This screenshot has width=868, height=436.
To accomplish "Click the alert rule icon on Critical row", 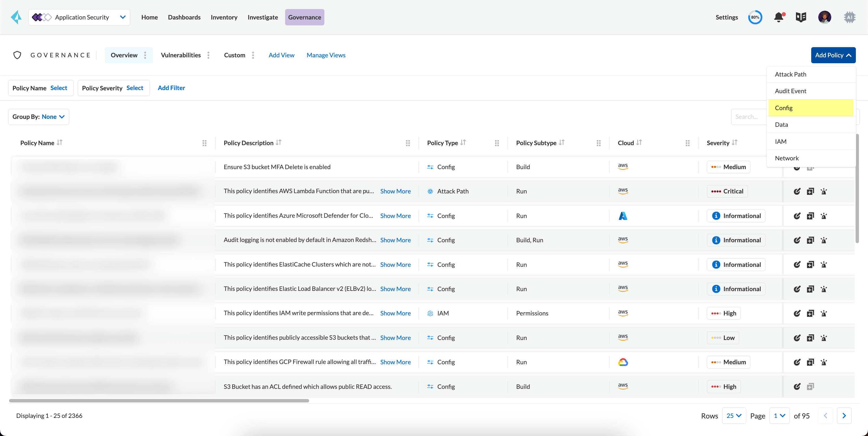I will 824,191.
